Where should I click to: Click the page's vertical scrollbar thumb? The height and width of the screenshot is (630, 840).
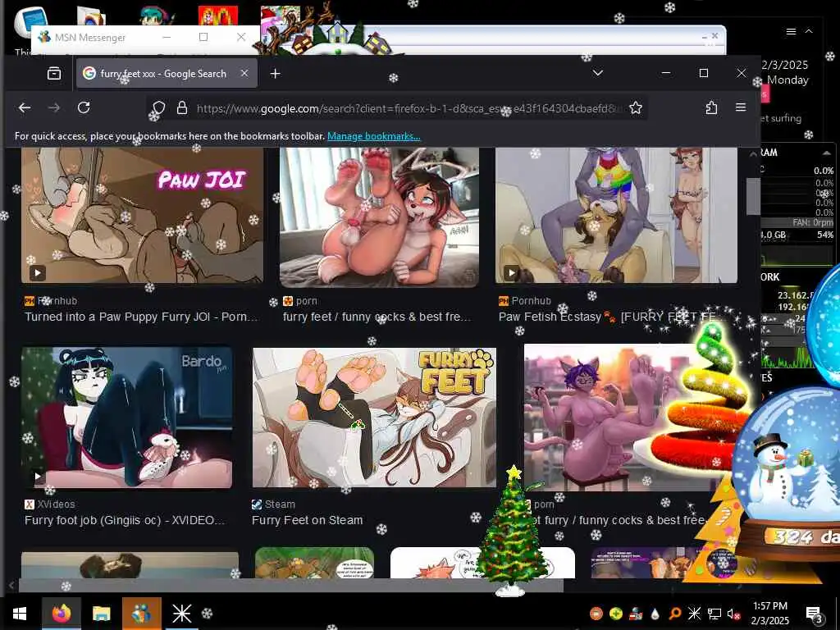tap(753, 196)
